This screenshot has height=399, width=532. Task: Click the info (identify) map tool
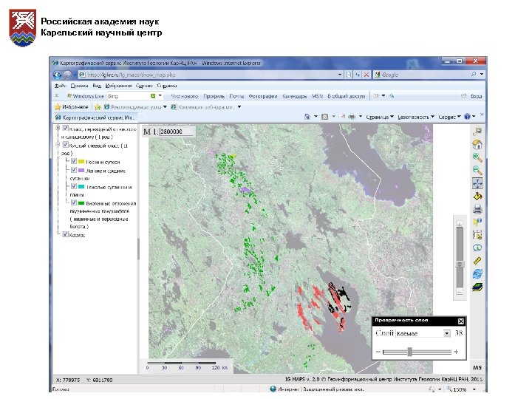point(477,247)
